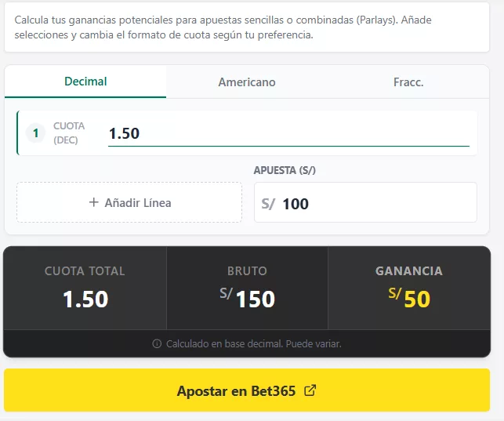The height and width of the screenshot is (421, 504).
Task: Click the 'Calculado en base decimal' note
Action: coord(253,344)
